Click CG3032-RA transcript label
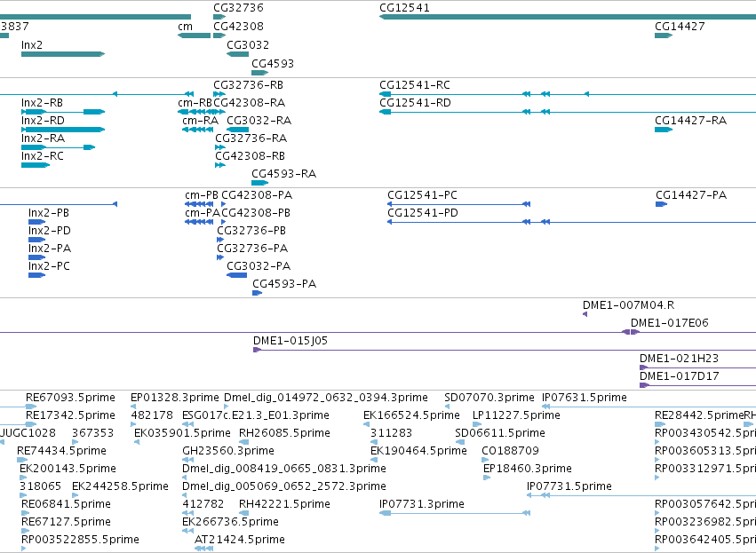Viewport: 756px width, 553px height. pyautogui.click(x=259, y=121)
